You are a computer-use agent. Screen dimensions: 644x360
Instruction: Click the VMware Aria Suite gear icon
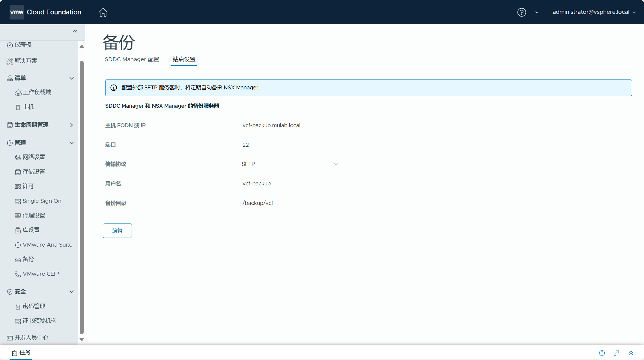tap(18, 245)
